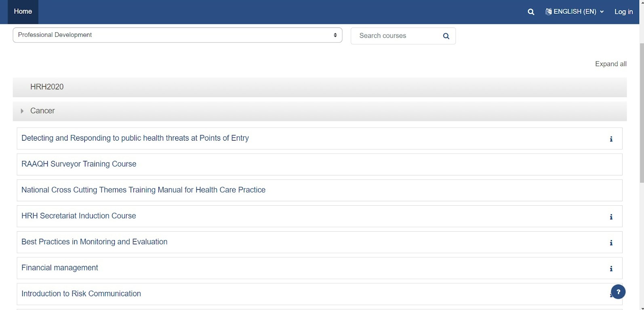Click the search icon in top navigation bar
Screen dimensions: 644x310
point(531,12)
